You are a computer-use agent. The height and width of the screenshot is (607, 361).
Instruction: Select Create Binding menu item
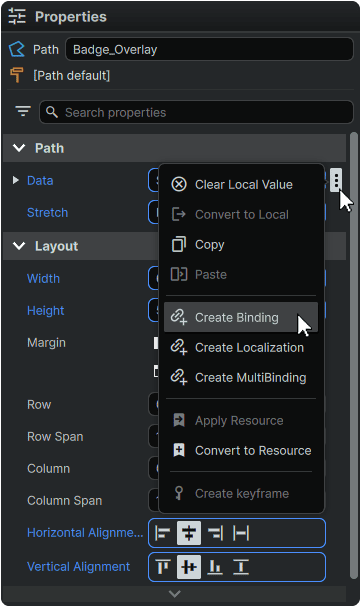[241, 317]
